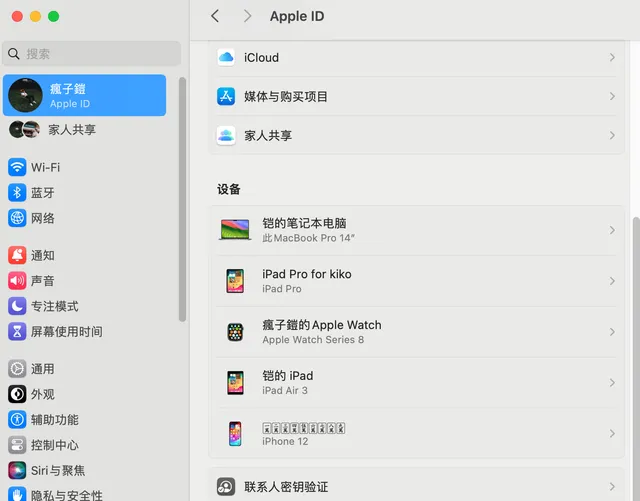The image size is (640, 501).
Task: Select 网络 label in sidebar
Action: (x=42, y=218)
